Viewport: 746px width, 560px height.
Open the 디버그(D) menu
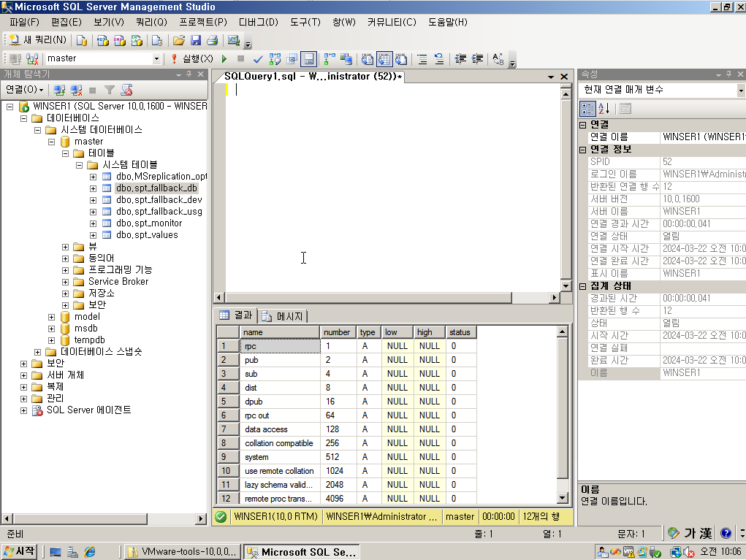click(x=259, y=23)
